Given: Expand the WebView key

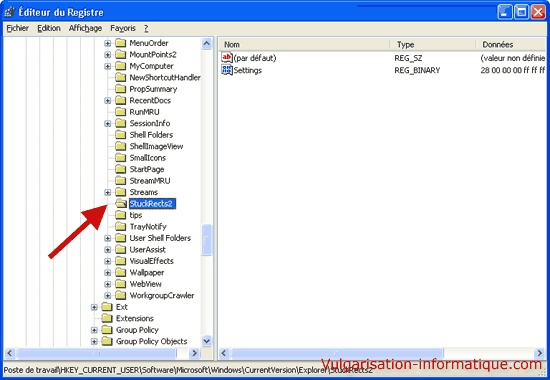Looking at the screenshot, I should pos(108,284).
